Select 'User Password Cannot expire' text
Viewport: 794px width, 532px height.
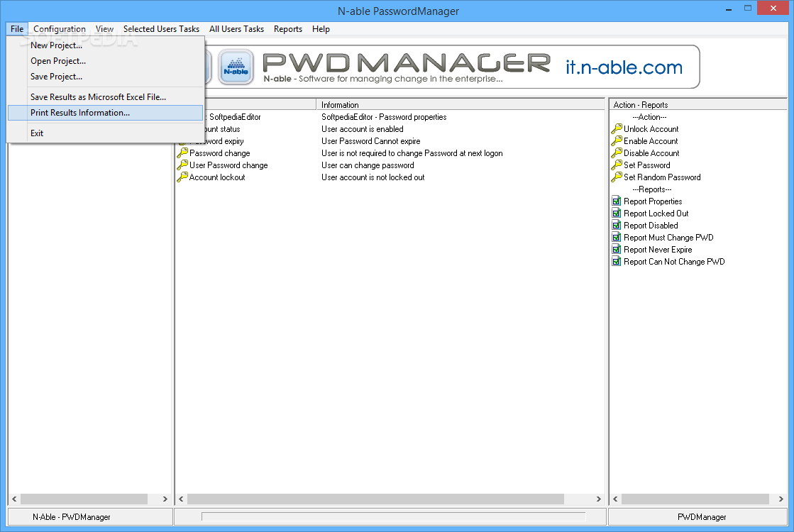[370, 141]
